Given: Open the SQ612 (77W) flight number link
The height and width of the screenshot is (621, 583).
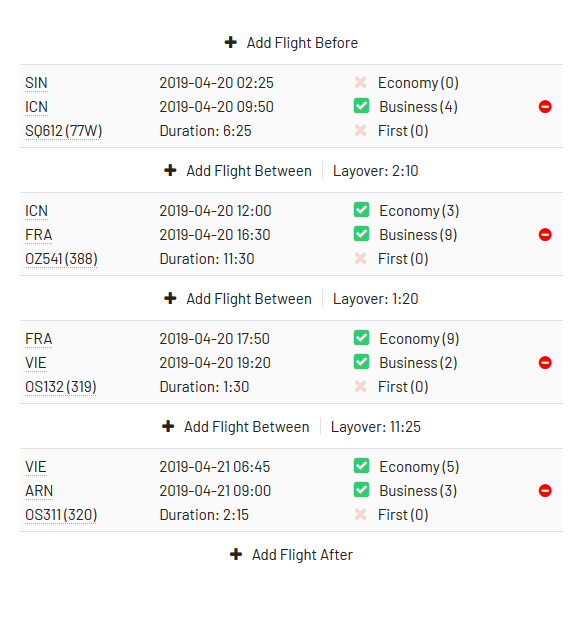Looking at the screenshot, I should tap(63, 131).
